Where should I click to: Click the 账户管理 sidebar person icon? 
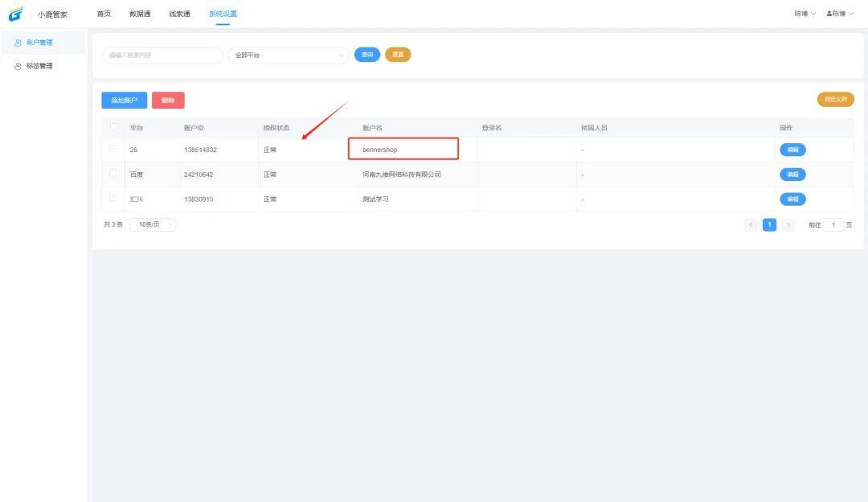click(18, 43)
